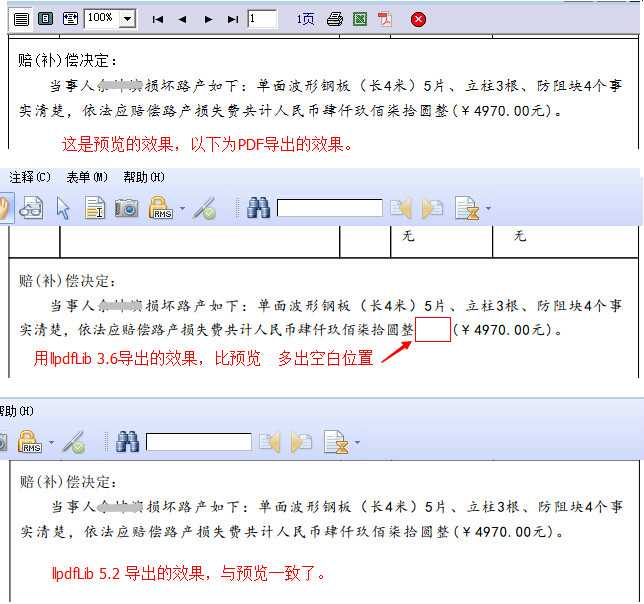Click the sign/pen checkmark icon in middle reader
The height and width of the screenshot is (604, 644).
coord(205,208)
